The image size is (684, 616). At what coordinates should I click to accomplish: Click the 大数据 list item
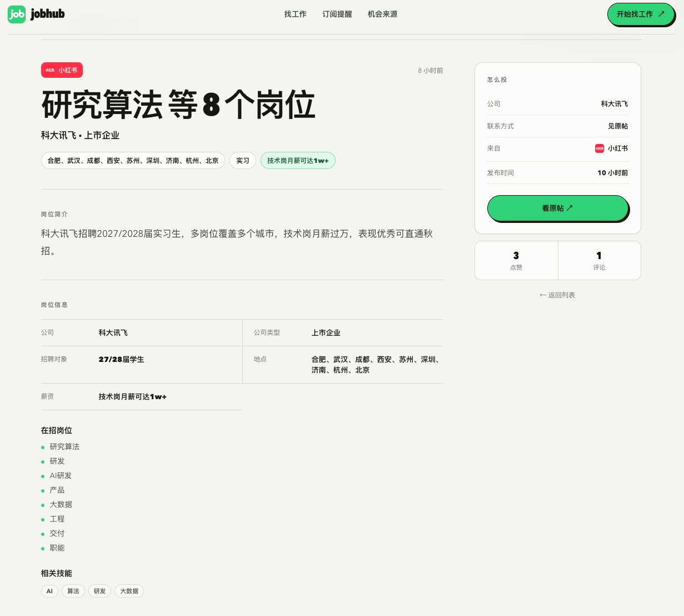point(61,504)
